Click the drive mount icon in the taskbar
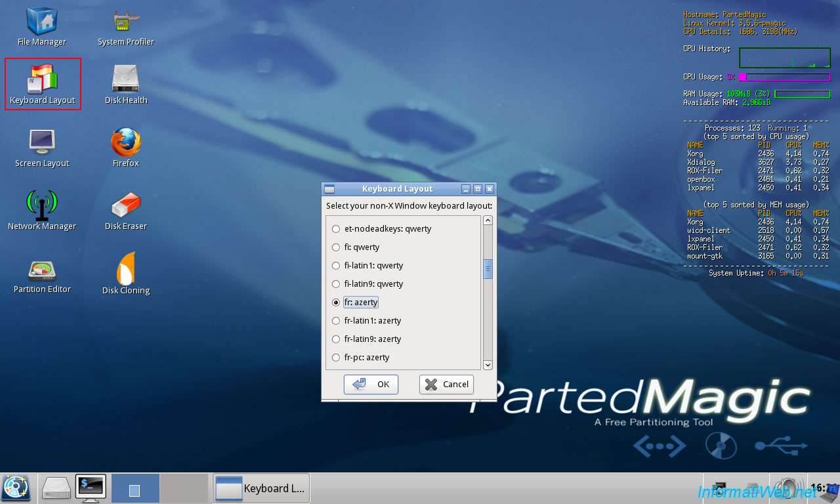The height and width of the screenshot is (504, 840). 56,488
